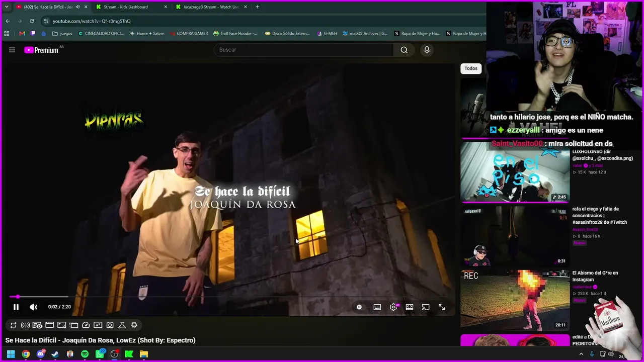Click the address bar with youtube.com URL
Image resolution: width=644 pixels, height=362 pixels.
262,21
